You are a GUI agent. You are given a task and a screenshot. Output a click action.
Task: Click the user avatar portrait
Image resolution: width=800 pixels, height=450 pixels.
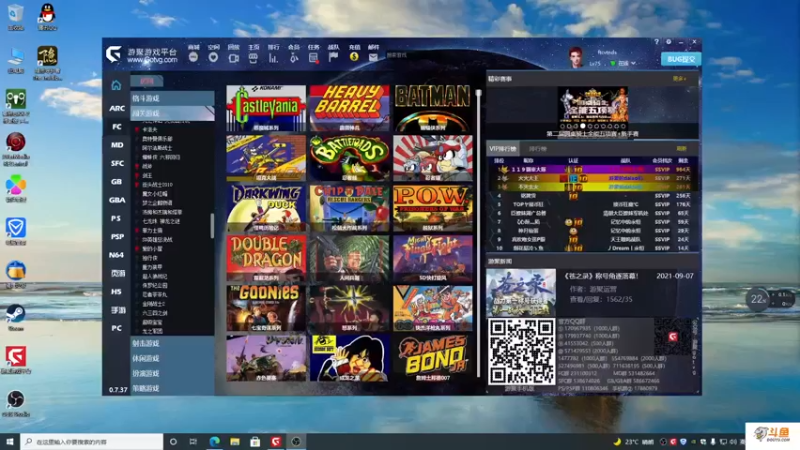tap(577, 57)
